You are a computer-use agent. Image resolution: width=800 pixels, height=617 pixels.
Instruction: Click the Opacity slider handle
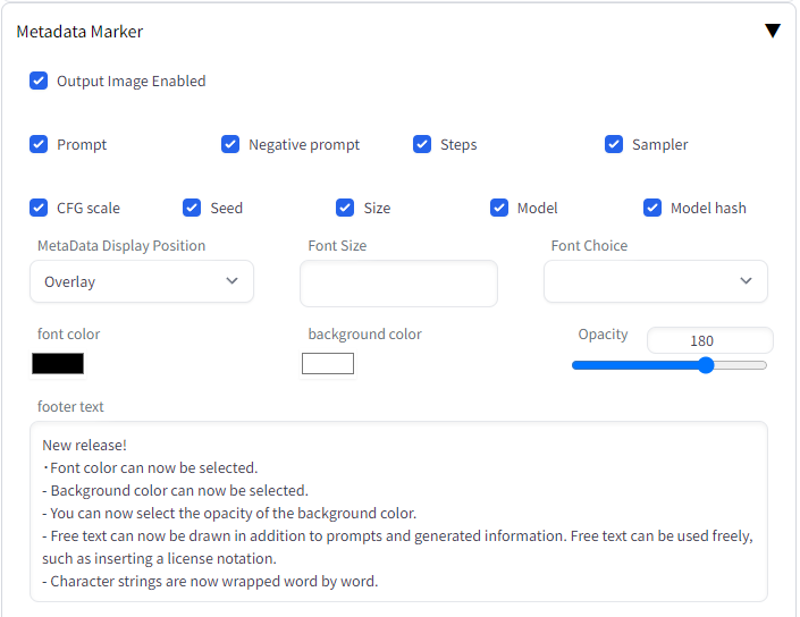(706, 365)
